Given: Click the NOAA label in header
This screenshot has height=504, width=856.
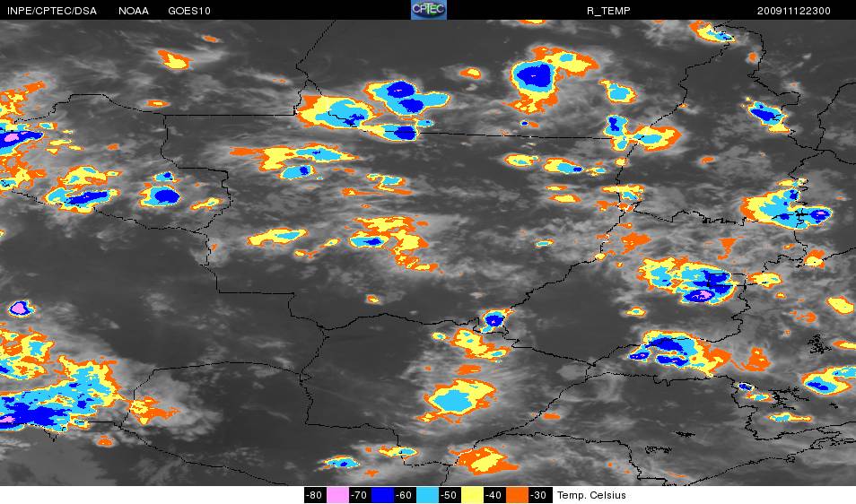Looking at the screenshot, I should point(133,11).
